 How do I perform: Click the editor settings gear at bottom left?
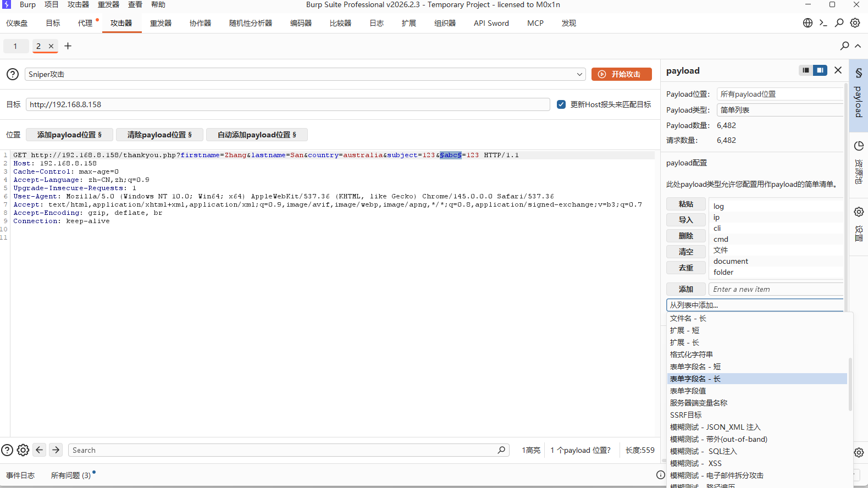point(23,450)
